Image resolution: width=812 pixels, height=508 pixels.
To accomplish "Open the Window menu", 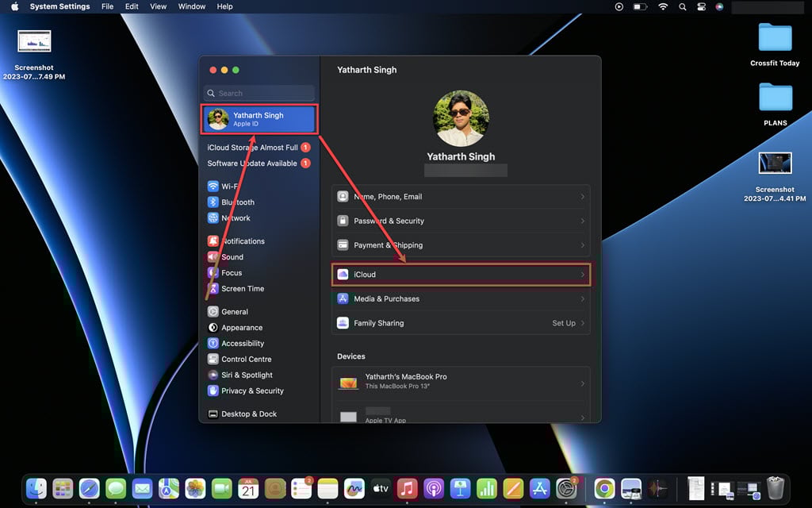I will pyautogui.click(x=192, y=6).
